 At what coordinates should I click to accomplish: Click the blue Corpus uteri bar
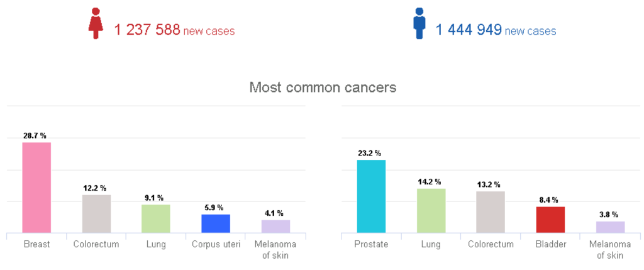pyautogui.click(x=216, y=224)
